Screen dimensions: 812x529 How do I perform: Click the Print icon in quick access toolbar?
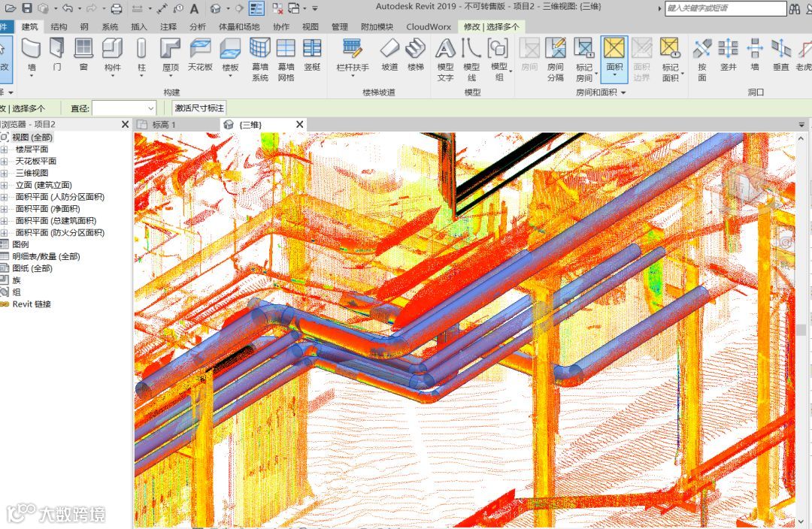pos(117,8)
